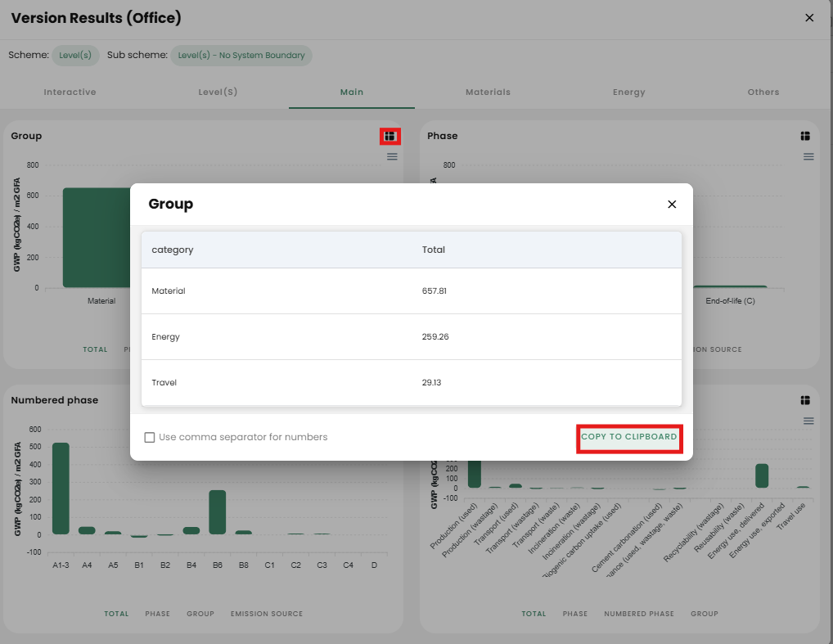Screen dimensions: 833x644
Task: Select Emission Source view under Numbered phase chart
Action: pos(266,614)
